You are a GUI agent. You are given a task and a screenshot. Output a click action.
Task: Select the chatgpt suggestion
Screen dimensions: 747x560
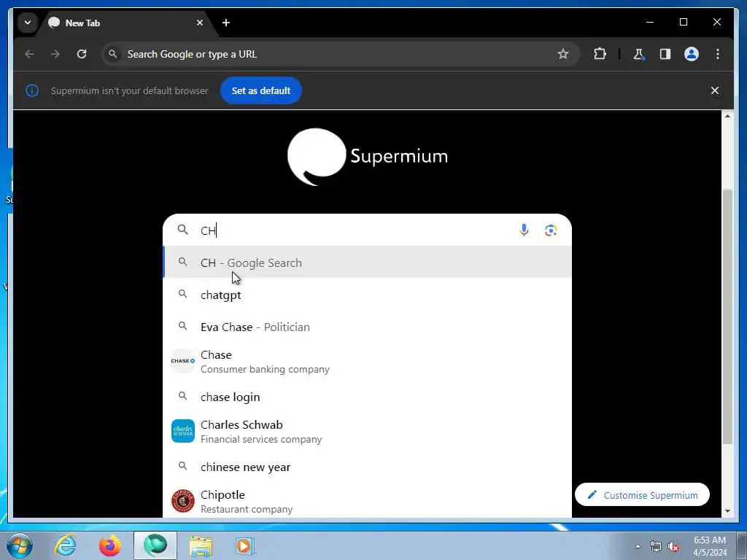[368, 295]
